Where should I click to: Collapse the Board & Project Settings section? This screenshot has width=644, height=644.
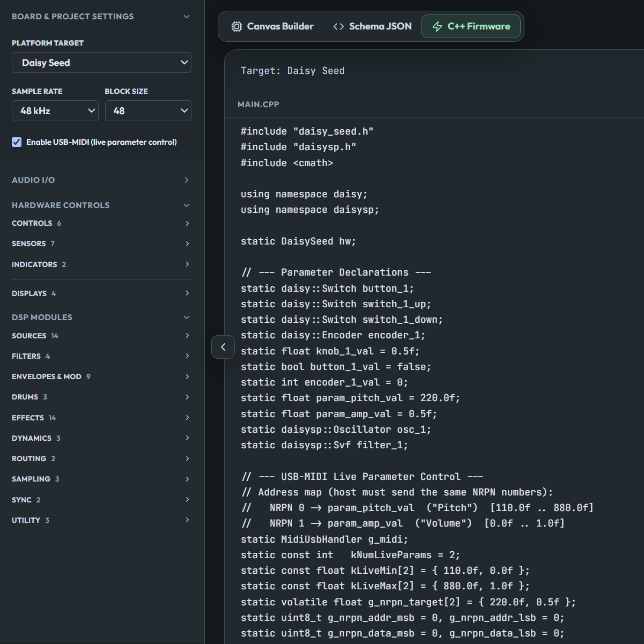tap(101, 17)
